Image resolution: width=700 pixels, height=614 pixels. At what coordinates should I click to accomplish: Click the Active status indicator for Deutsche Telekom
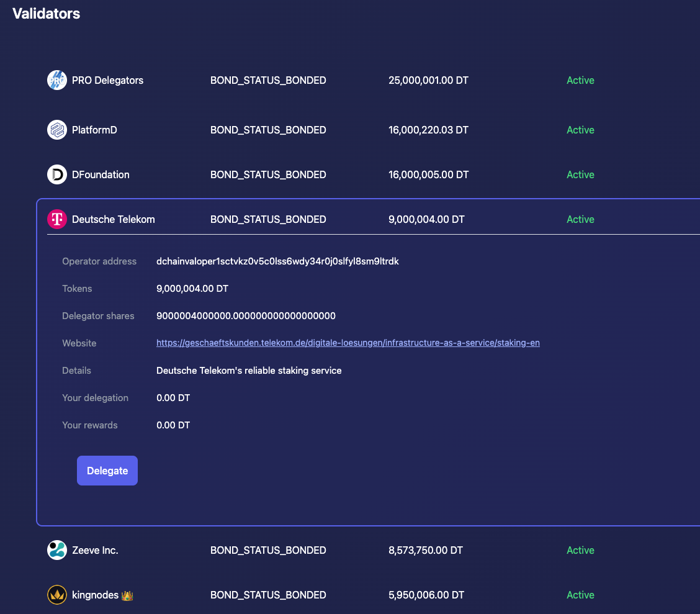(x=580, y=219)
